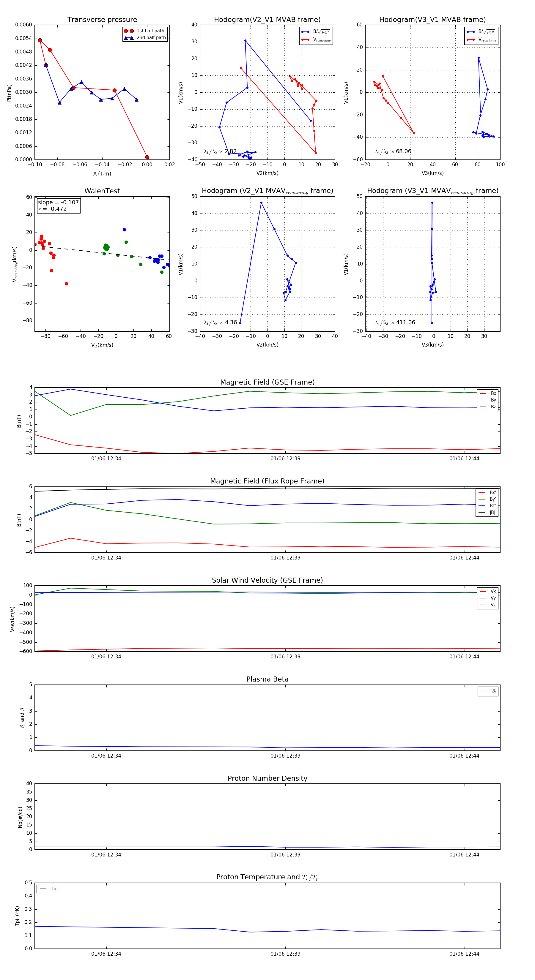Click the 'Hodogram(V3_V1 MVAB frame)' title

(x=432, y=20)
